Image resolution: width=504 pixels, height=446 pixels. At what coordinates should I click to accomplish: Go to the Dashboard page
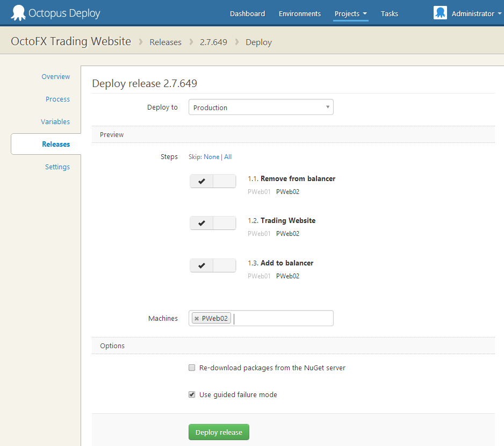click(x=247, y=14)
